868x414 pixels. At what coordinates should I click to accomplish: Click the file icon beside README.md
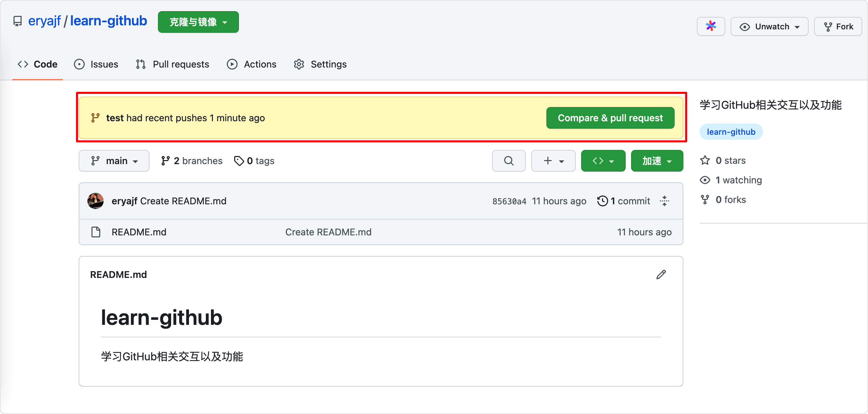point(96,232)
